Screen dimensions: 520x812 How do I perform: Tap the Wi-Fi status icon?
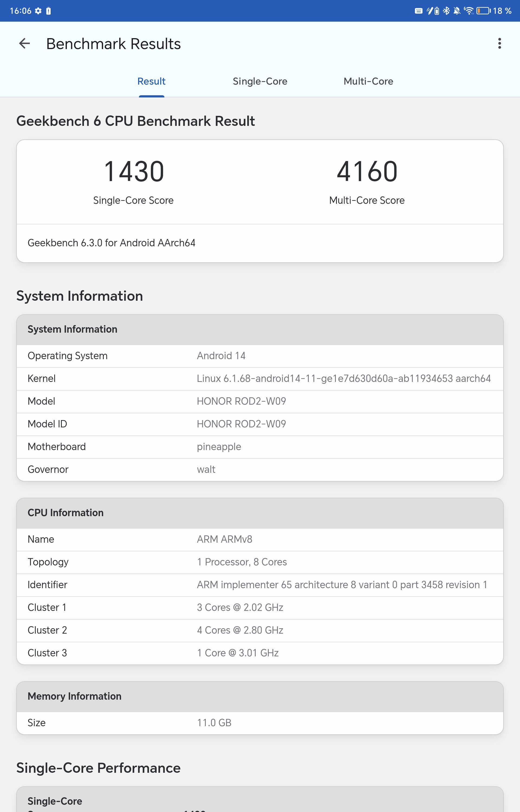469,11
